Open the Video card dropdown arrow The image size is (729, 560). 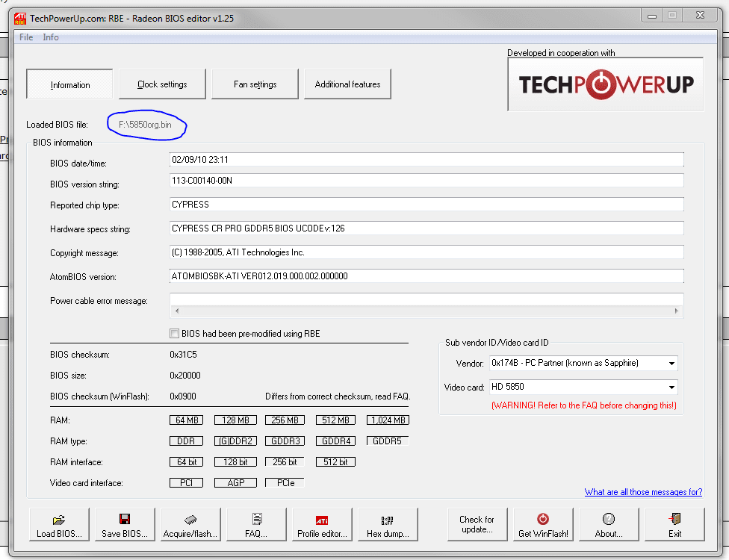coord(671,387)
